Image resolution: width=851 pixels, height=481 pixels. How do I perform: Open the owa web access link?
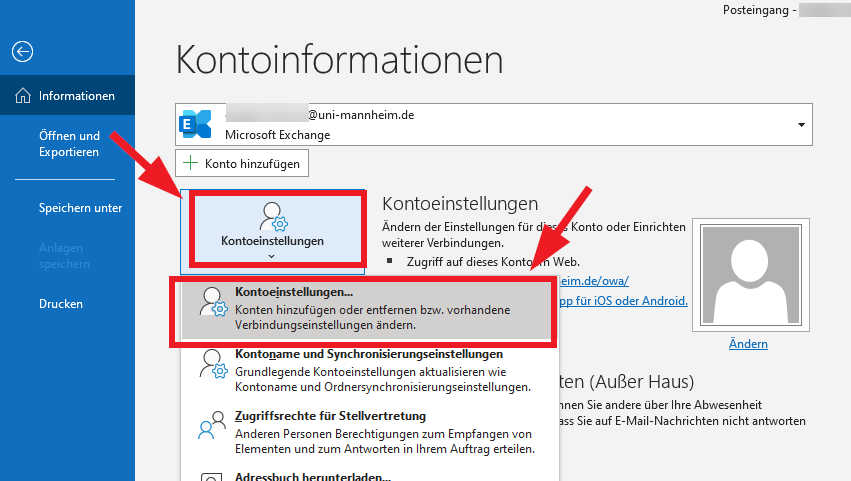[x=594, y=281]
